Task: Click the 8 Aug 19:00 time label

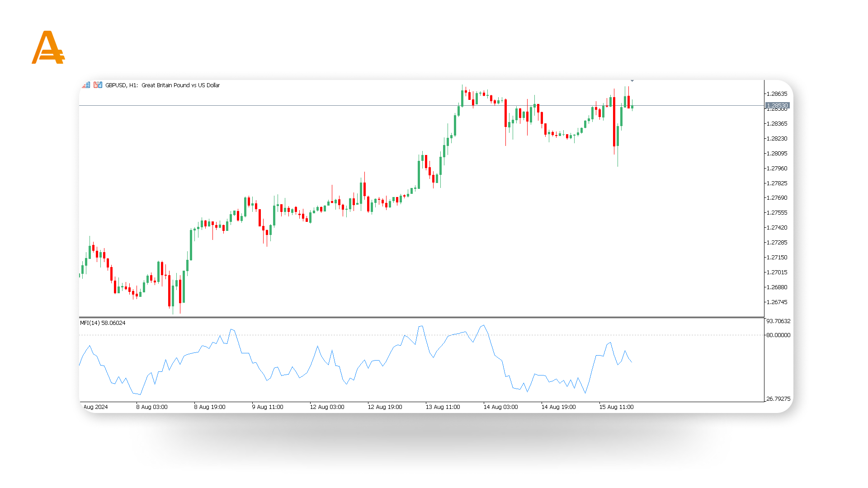Action: click(210, 407)
